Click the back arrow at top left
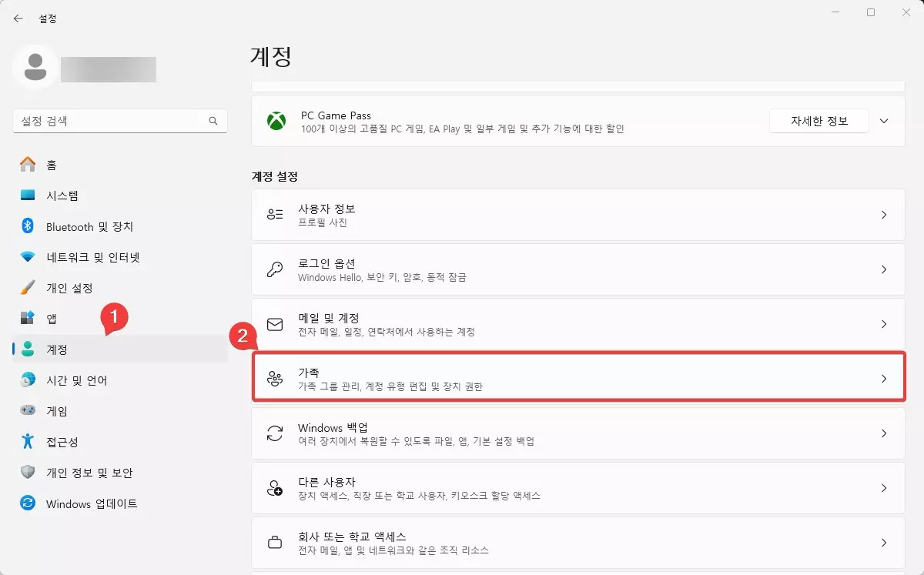The width and height of the screenshot is (924, 575). click(17, 18)
